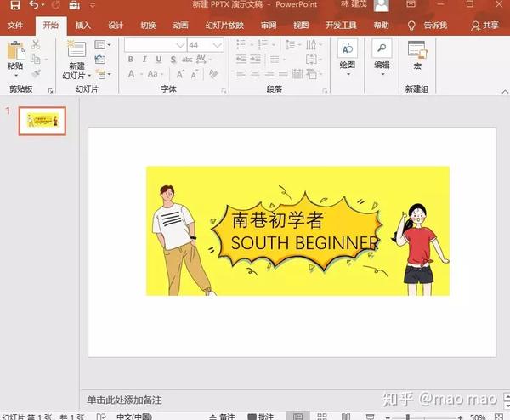The width and height of the screenshot is (510, 420).
Task: Open the 文件 menu
Action: click(x=15, y=25)
